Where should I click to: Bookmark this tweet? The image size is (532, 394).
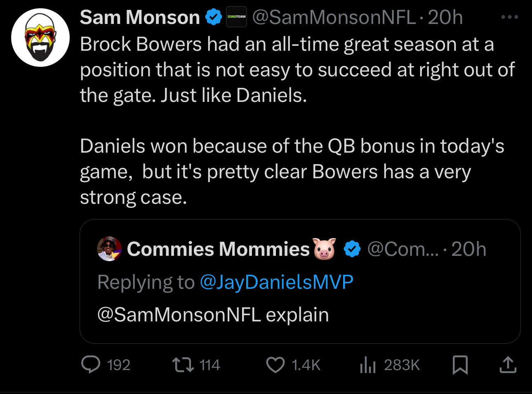460,365
